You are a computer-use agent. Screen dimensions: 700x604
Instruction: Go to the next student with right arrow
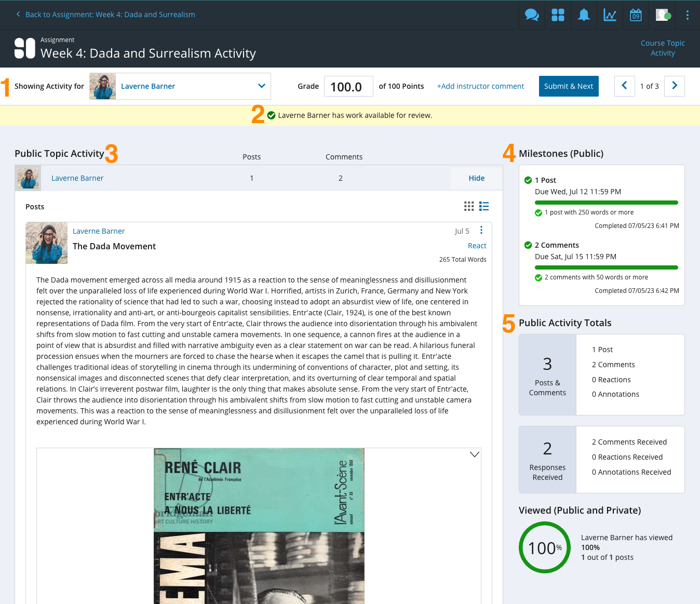[674, 86]
